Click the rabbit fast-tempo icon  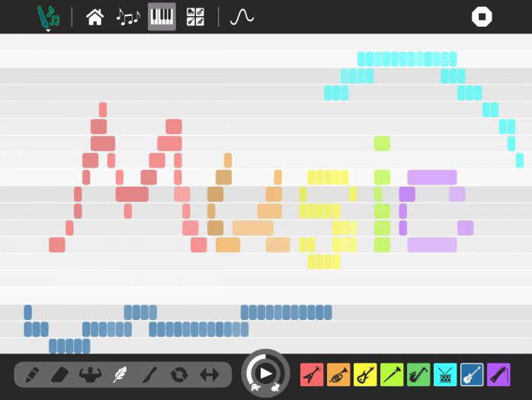(x=275, y=387)
